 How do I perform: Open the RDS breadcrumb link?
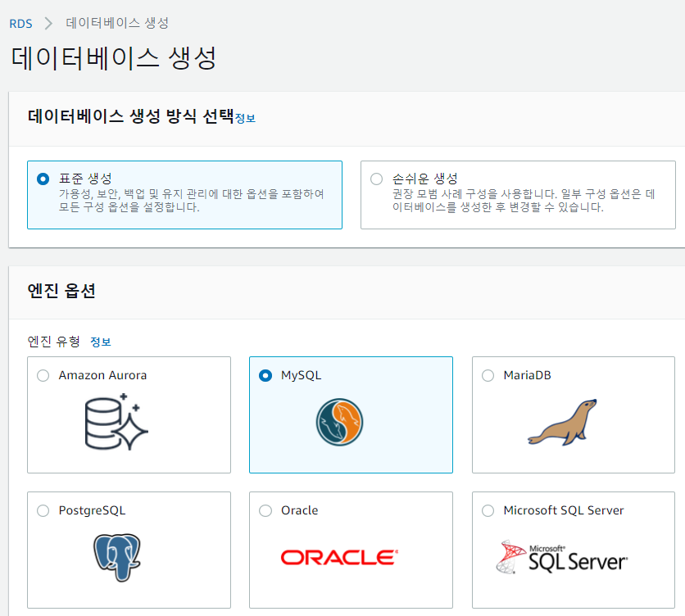tap(20, 24)
